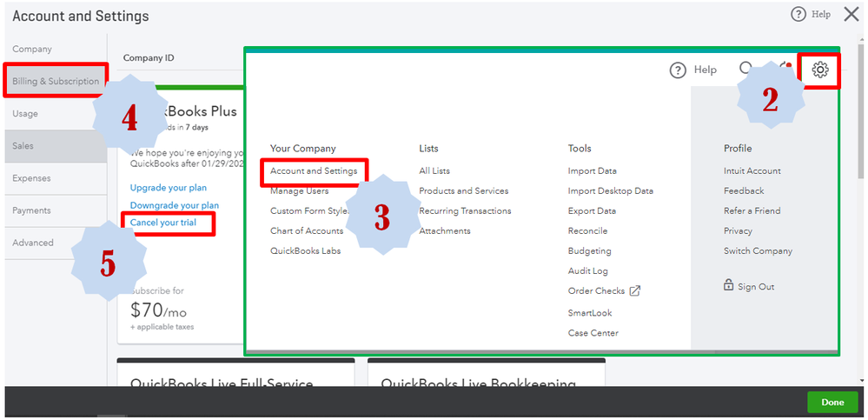Image resolution: width=868 pixels, height=420 pixels.
Task: Open the gear settings icon
Action: [x=820, y=70]
